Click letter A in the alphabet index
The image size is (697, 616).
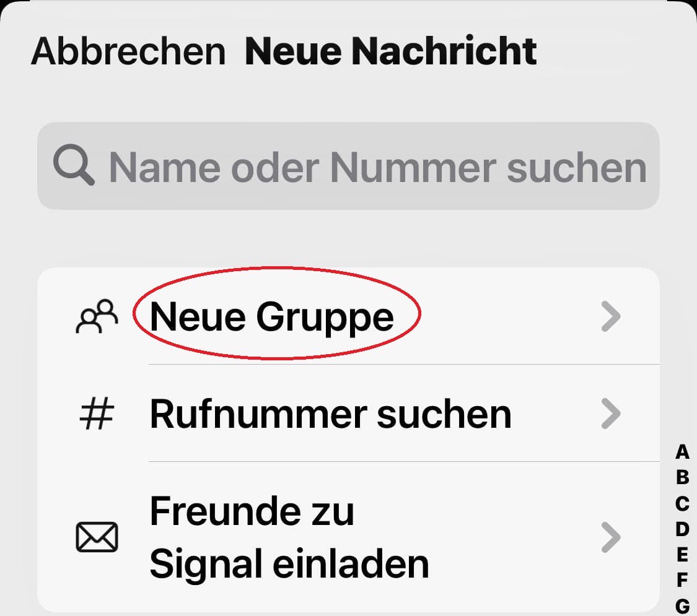point(682,453)
